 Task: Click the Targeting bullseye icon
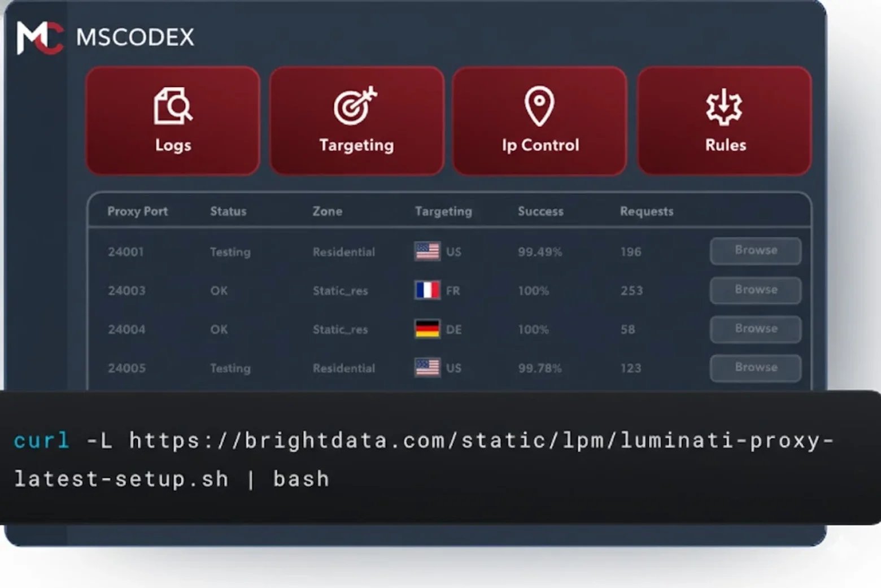[356, 106]
